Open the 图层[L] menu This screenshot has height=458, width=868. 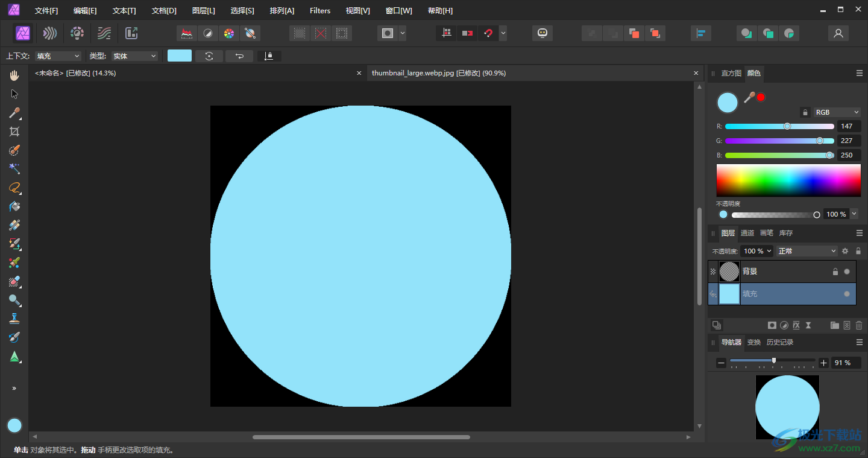pyautogui.click(x=203, y=11)
